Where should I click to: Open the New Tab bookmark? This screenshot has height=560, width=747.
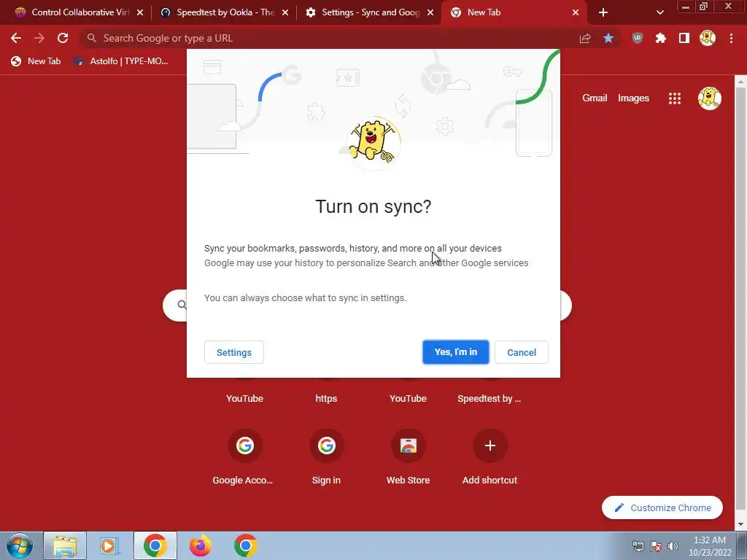(36, 61)
